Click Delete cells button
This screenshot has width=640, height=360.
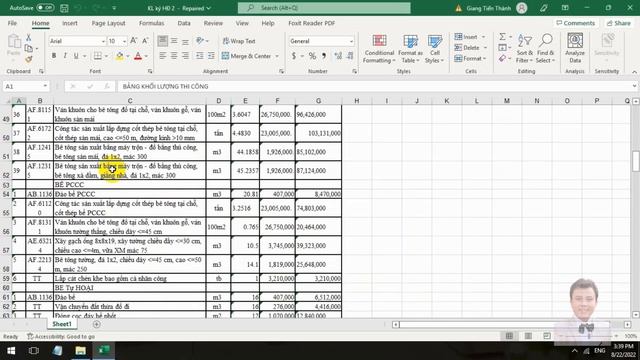coord(467,48)
